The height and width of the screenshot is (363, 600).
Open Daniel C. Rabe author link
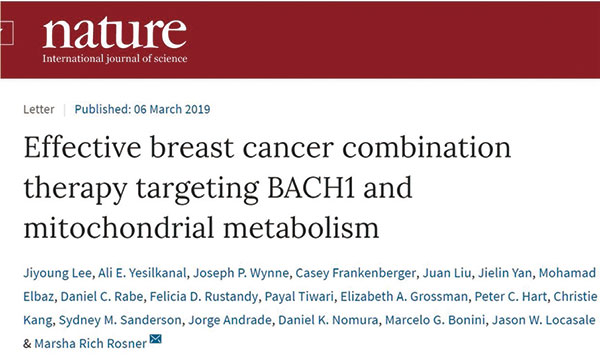tap(102, 296)
